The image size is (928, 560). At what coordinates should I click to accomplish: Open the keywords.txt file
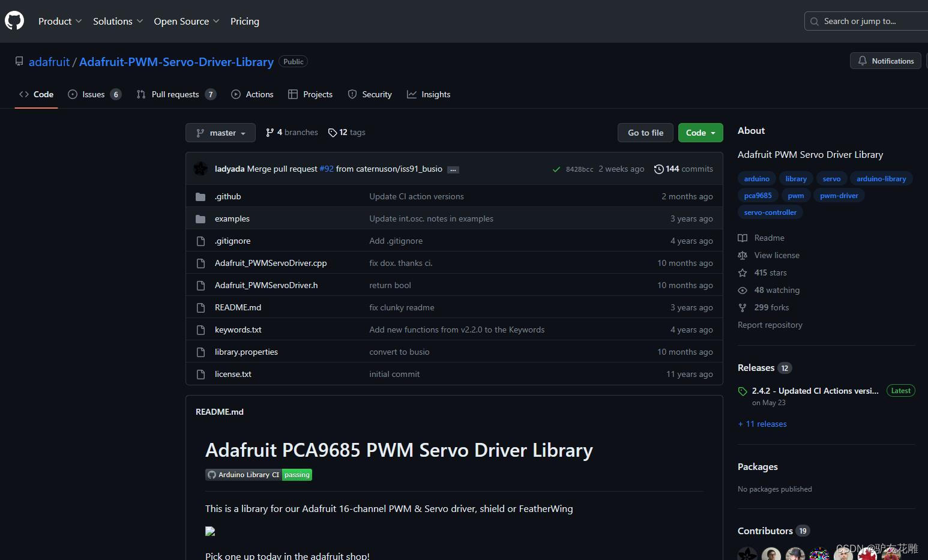coord(238,330)
